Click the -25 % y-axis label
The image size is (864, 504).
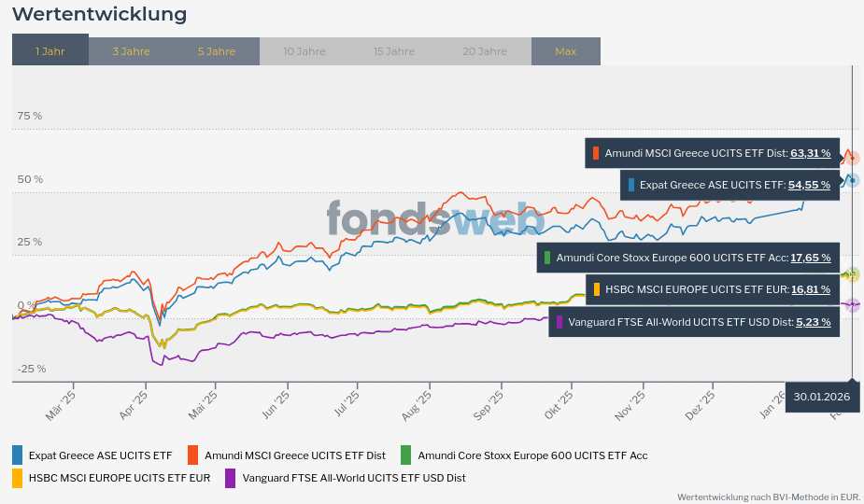(32, 369)
